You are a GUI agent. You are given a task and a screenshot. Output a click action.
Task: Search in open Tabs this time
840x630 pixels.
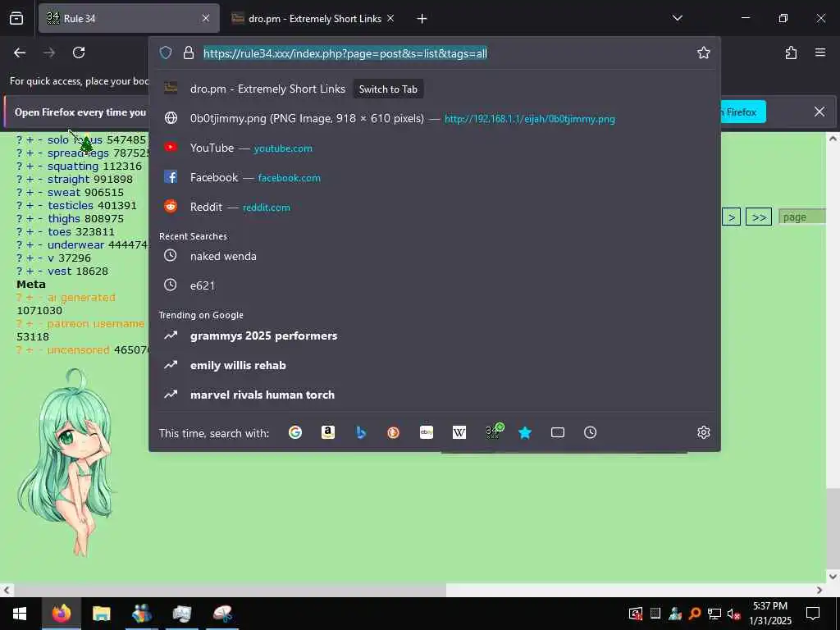558,432
